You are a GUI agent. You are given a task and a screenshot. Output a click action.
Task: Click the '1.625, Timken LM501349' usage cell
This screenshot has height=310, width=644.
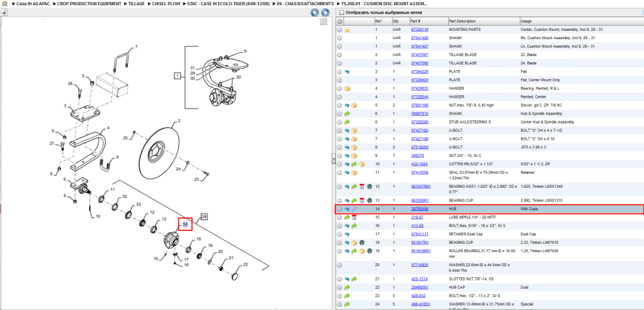coord(540,187)
